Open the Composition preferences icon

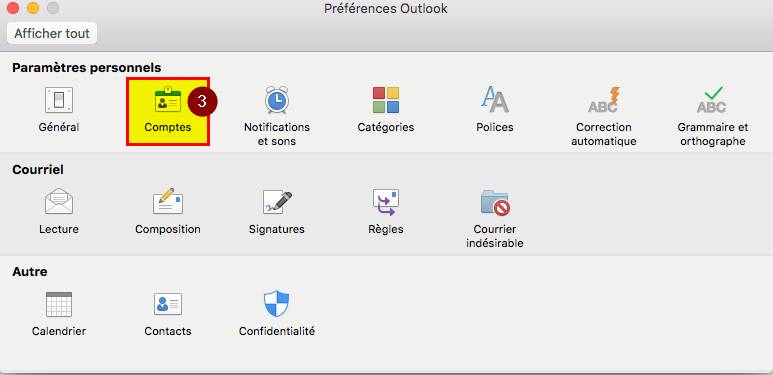coord(168,202)
